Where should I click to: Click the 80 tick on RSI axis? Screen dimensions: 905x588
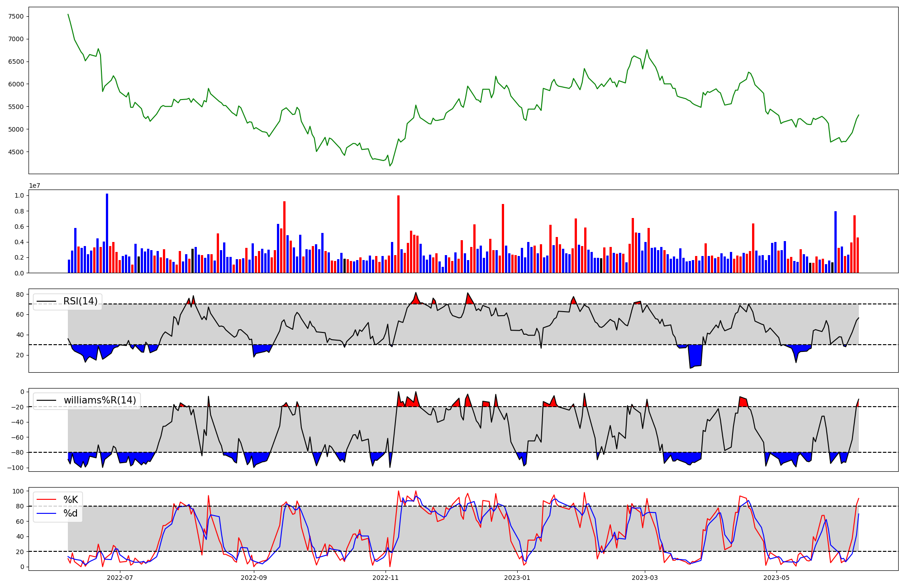(20, 294)
